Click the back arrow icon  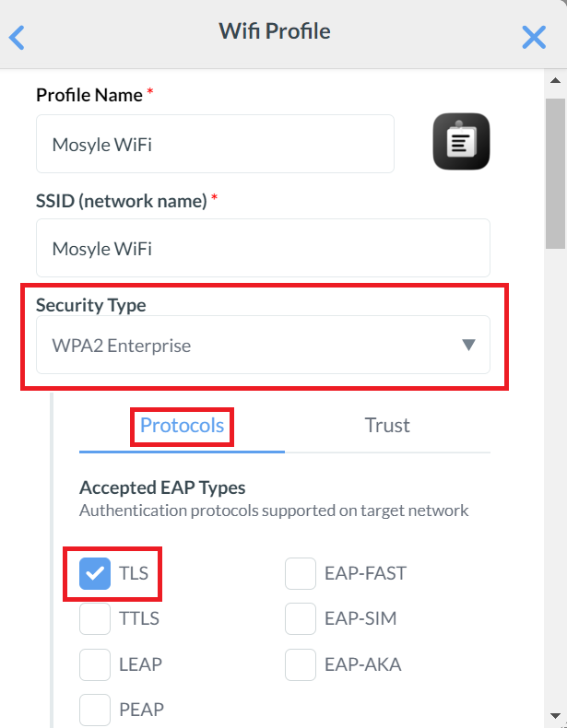[x=17, y=37]
